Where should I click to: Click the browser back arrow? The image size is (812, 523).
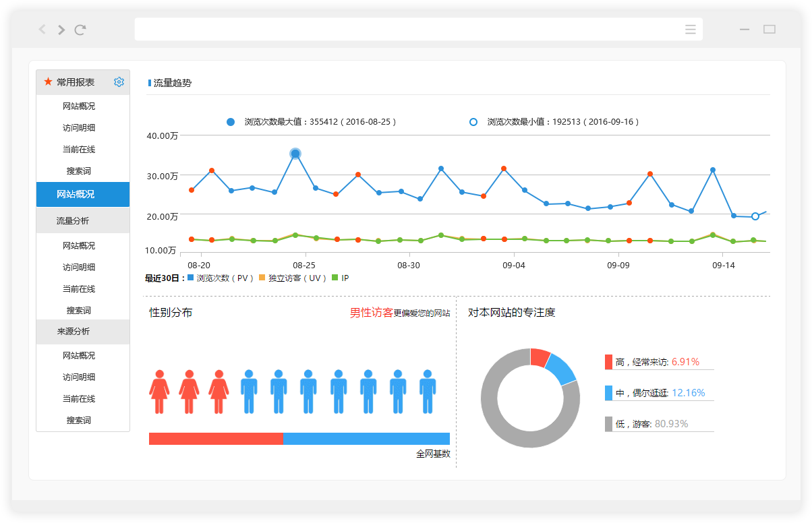42,30
